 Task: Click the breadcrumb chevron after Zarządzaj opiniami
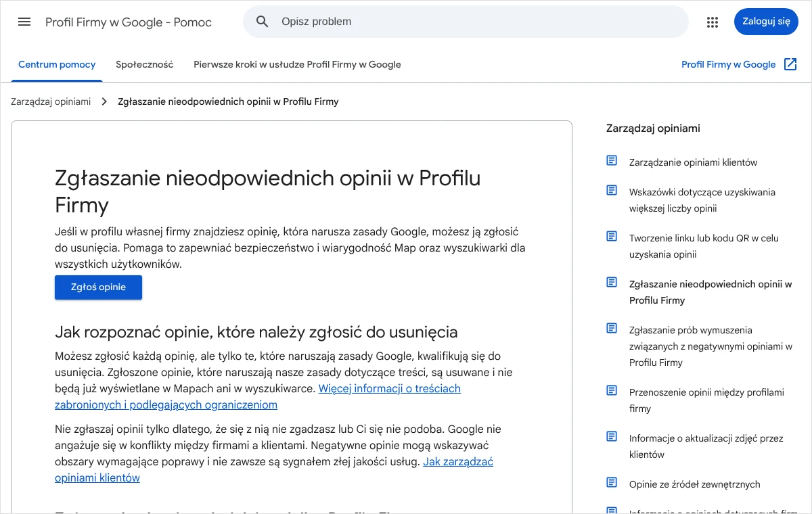(104, 101)
